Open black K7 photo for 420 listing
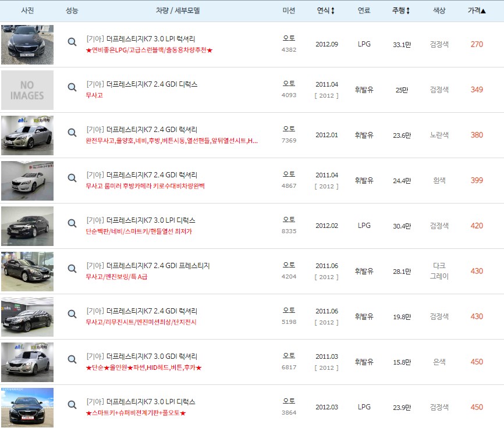The image size is (504, 428). 27,226
